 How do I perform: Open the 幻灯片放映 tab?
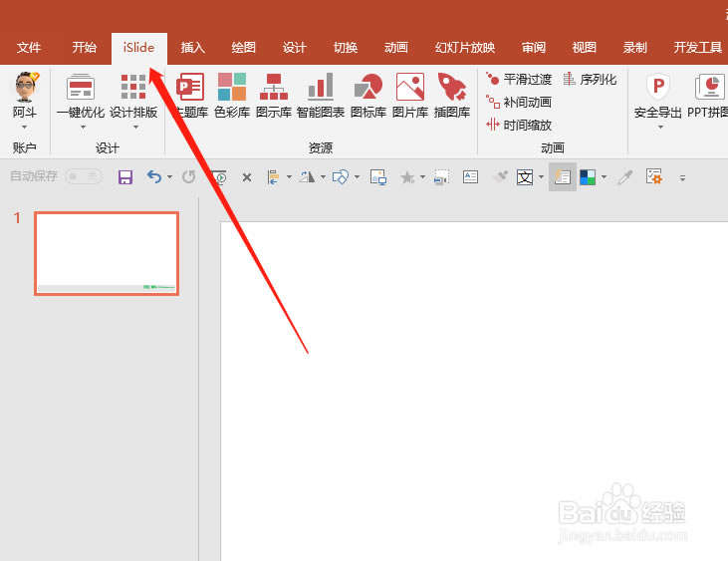pos(465,48)
